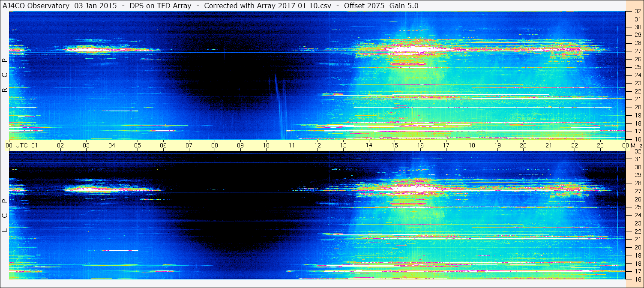Click the '00 MHz' label at time axis end
The width and height of the screenshot is (644, 288).
(x=632, y=145)
